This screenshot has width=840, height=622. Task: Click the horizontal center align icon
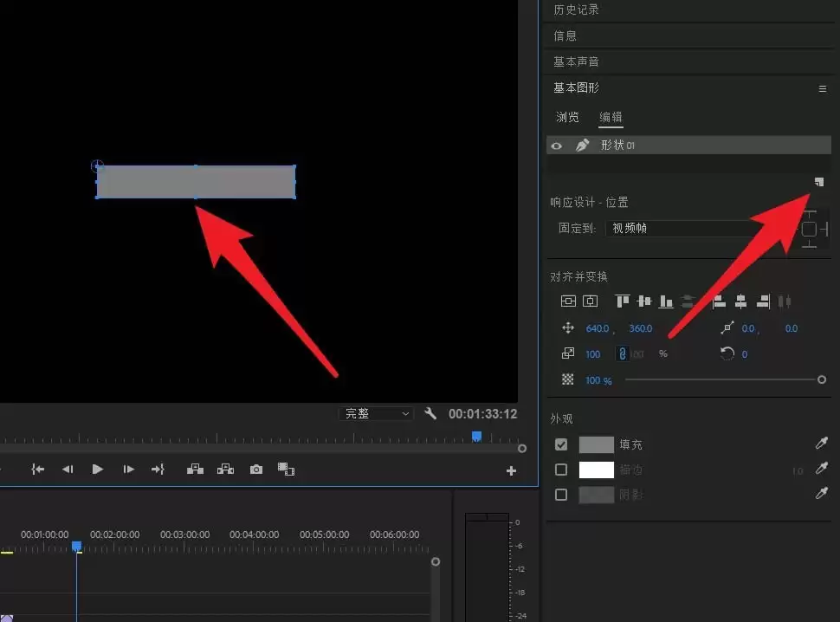(x=591, y=301)
